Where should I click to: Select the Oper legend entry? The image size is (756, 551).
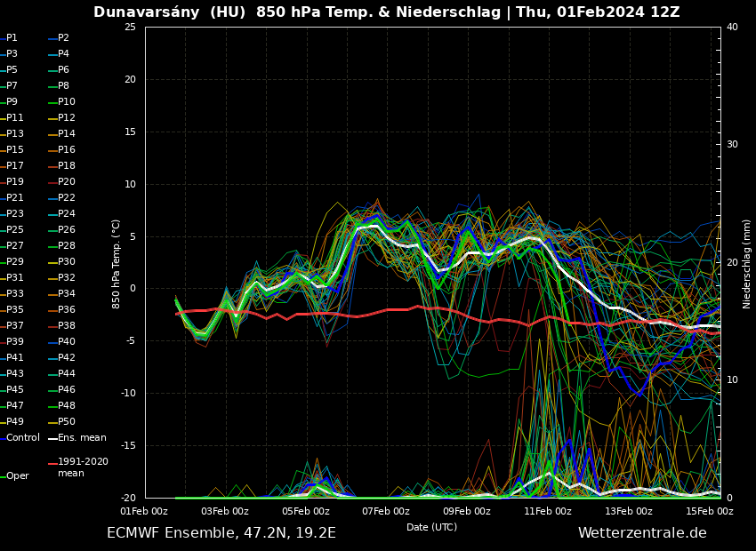click(17, 476)
